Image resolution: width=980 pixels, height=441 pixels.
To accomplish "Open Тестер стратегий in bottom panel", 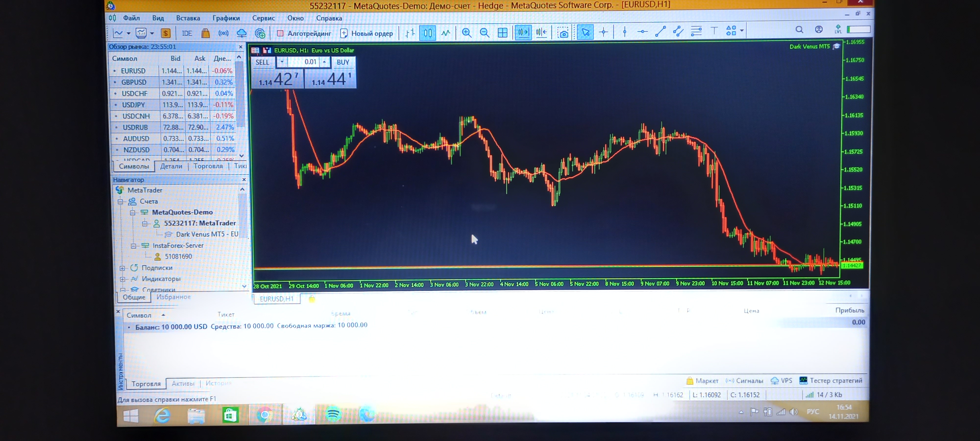I will click(x=831, y=380).
